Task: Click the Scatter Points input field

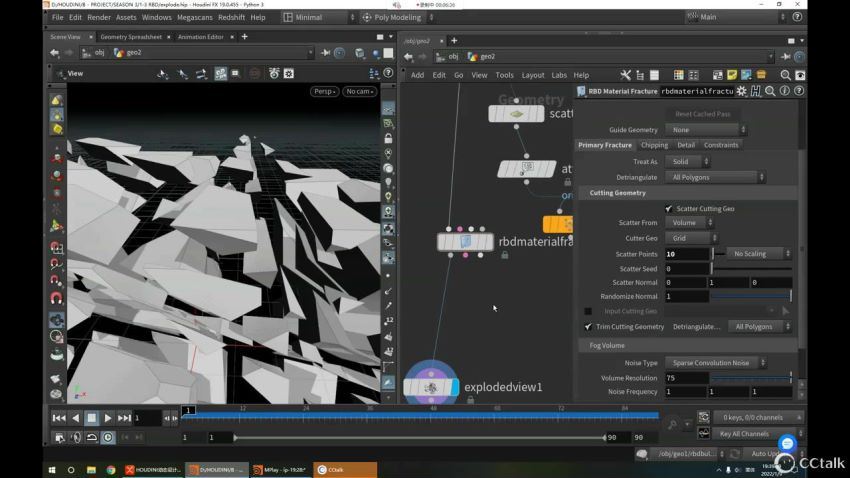Action: 687,254
